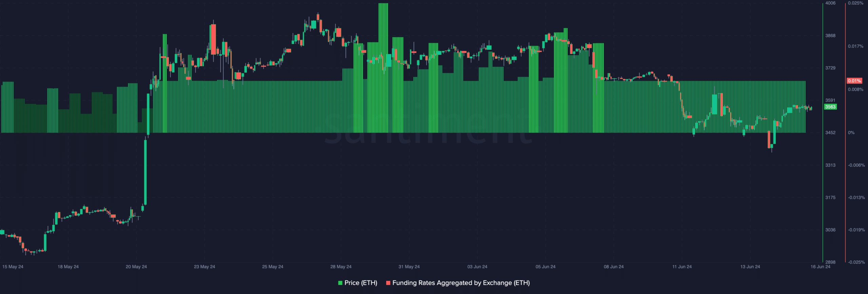This screenshot has height=294, width=868.
Task: Click the 0.017% funding axis value
Action: 855,46
